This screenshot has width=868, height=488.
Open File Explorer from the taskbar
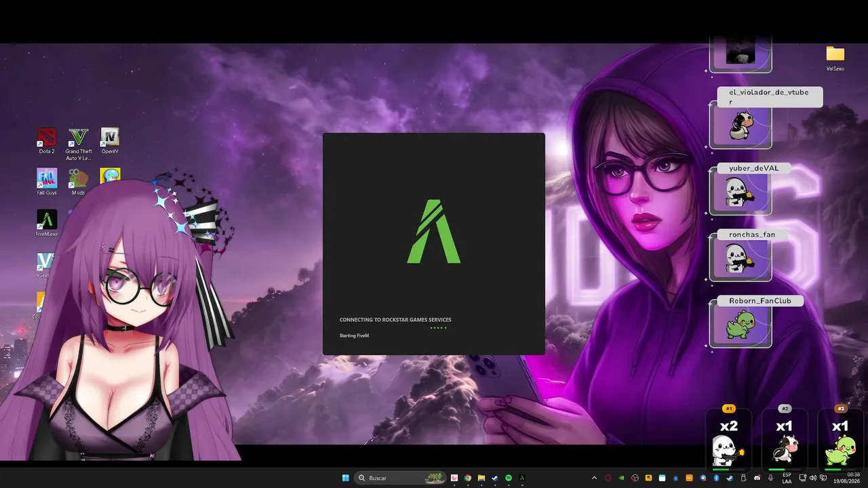click(481, 478)
